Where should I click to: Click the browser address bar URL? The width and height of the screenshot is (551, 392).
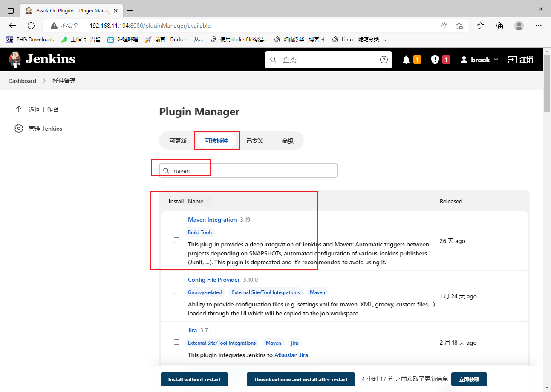click(x=150, y=26)
